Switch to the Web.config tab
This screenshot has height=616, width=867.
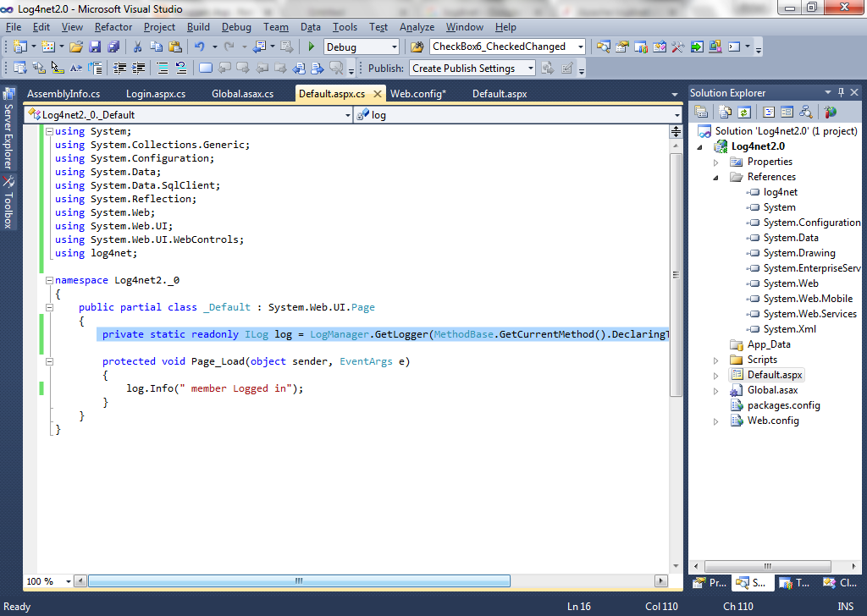[418, 94]
